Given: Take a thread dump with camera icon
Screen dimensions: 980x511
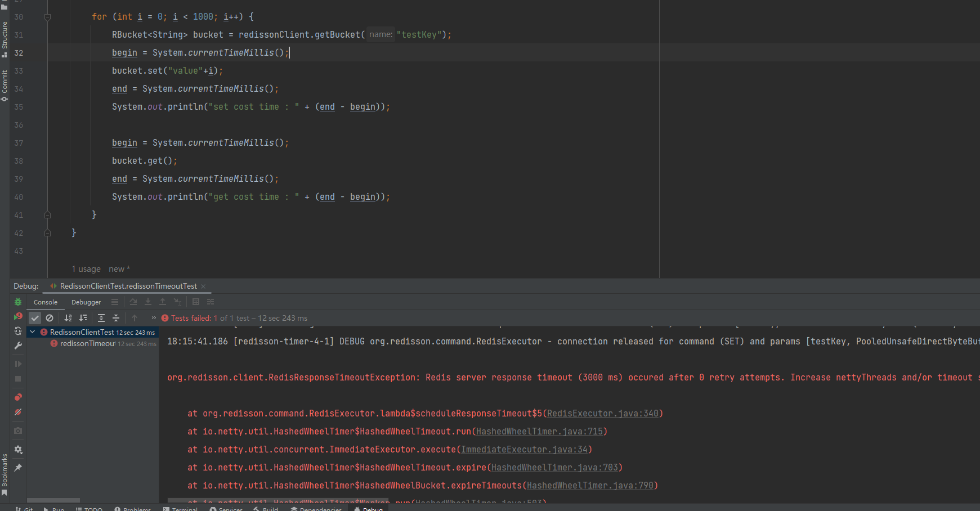Looking at the screenshot, I should [x=17, y=431].
